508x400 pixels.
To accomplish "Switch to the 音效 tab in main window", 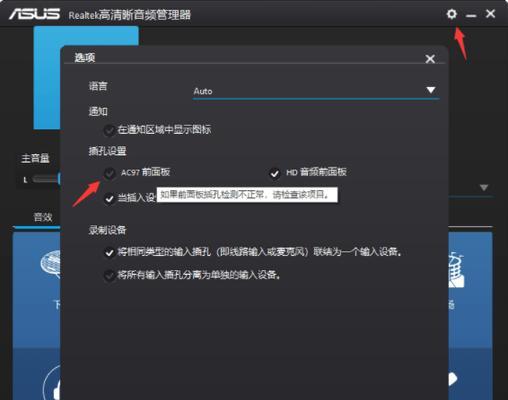I will tap(43, 217).
